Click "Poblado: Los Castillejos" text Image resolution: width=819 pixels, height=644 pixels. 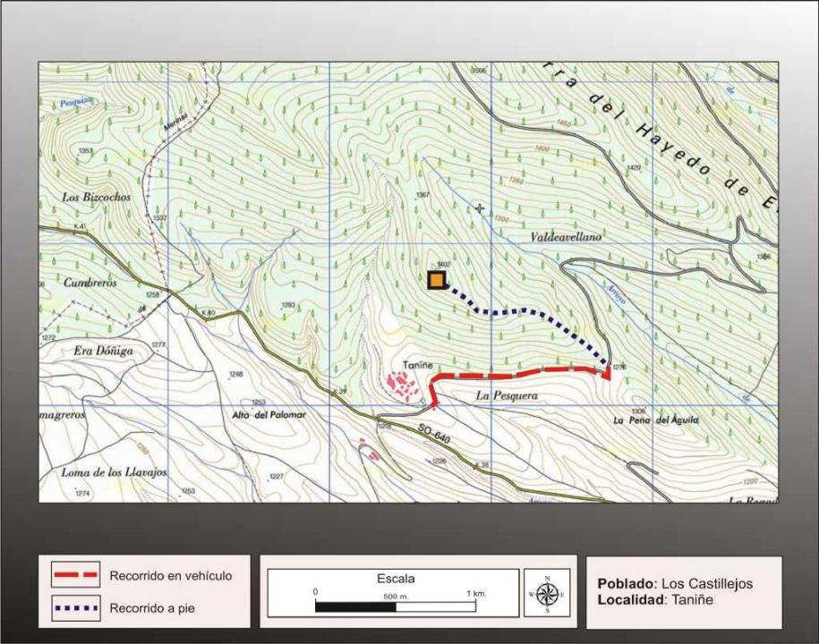675,583
